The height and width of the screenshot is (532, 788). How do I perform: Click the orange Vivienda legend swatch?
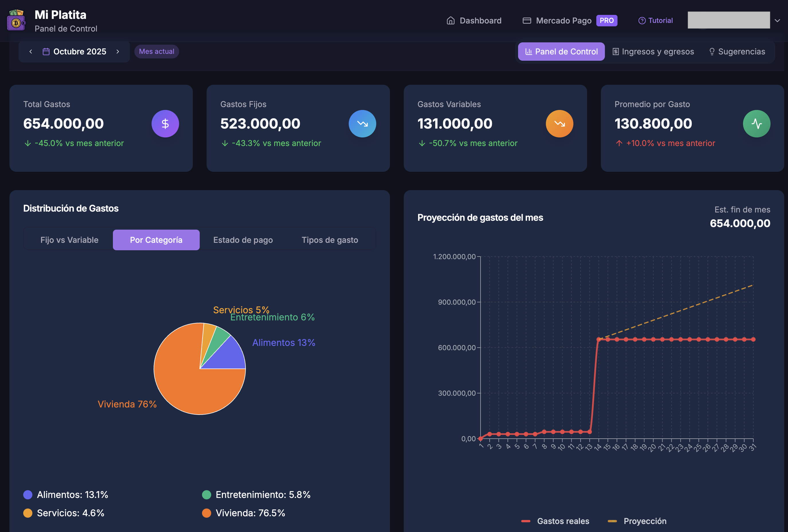pyautogui.click(x=207, y=513)
